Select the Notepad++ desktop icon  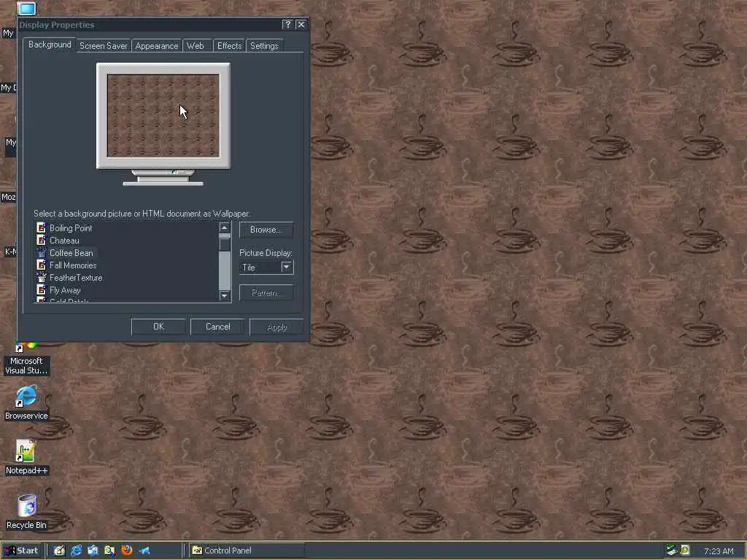click(x=26, y=457)
